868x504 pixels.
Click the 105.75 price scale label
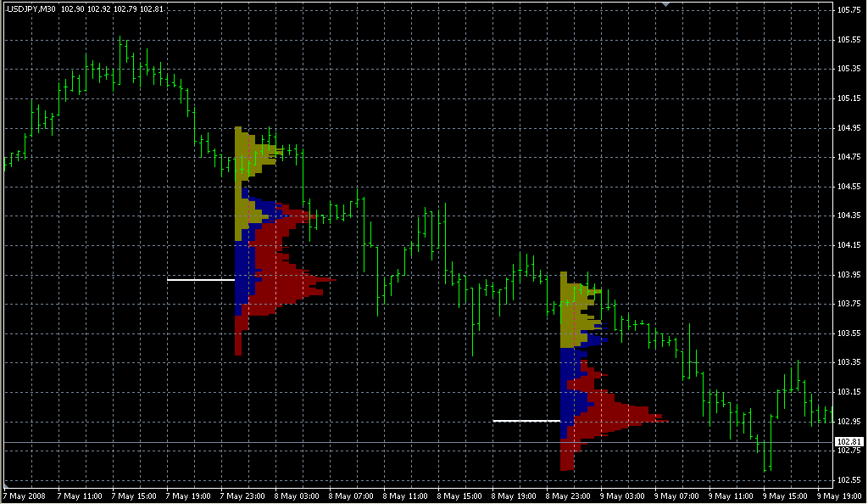pyautogui.click(x=849, y=10)
